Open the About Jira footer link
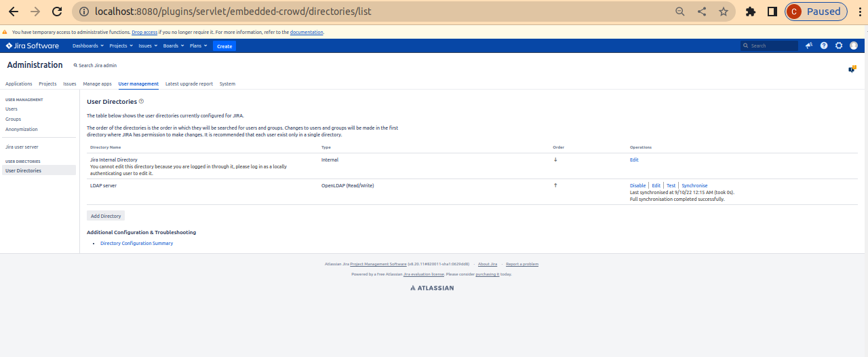This screenshot has height=357, width=868. 488,264
